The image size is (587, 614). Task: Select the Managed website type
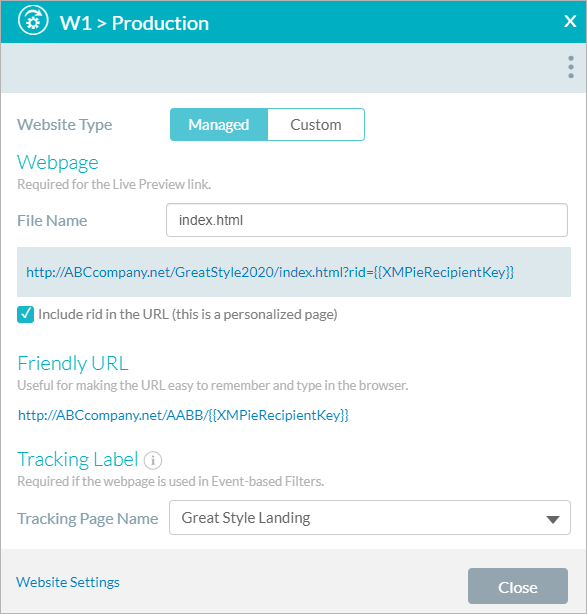click(x=219, y=125)
